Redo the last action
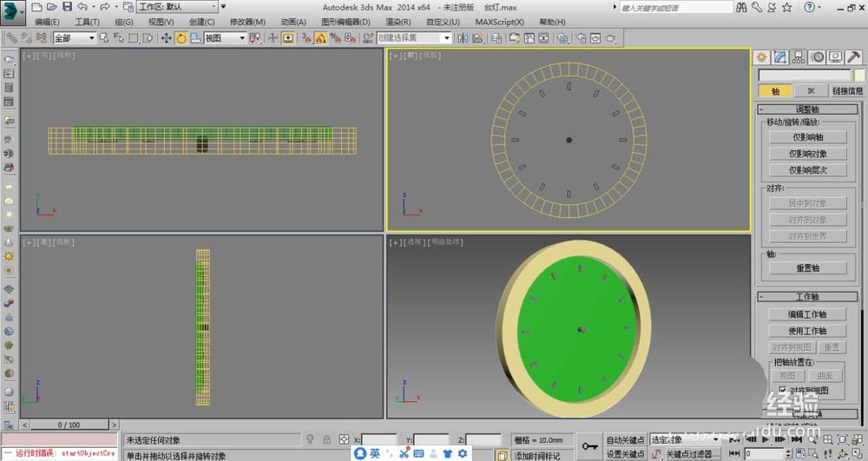Image resolution: width=868 pixels, height=461 pixels. pyautogui.click(x=105, y=7)
